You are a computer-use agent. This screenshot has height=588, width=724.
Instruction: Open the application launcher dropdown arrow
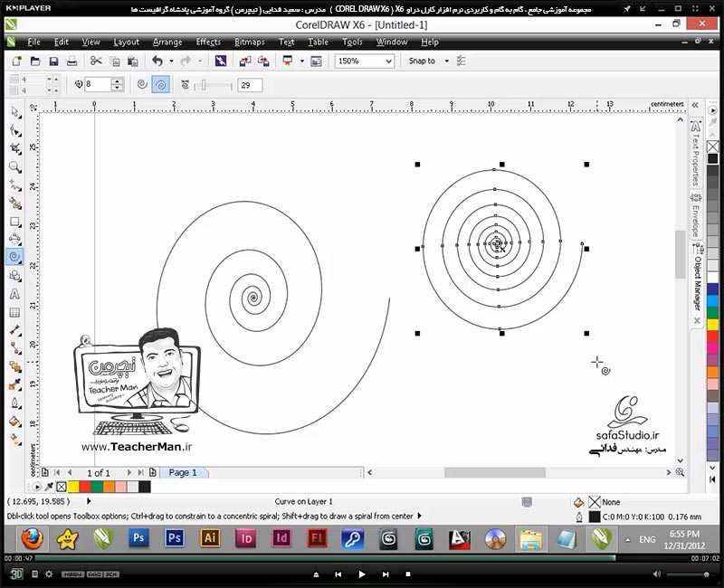coord(302,61)
